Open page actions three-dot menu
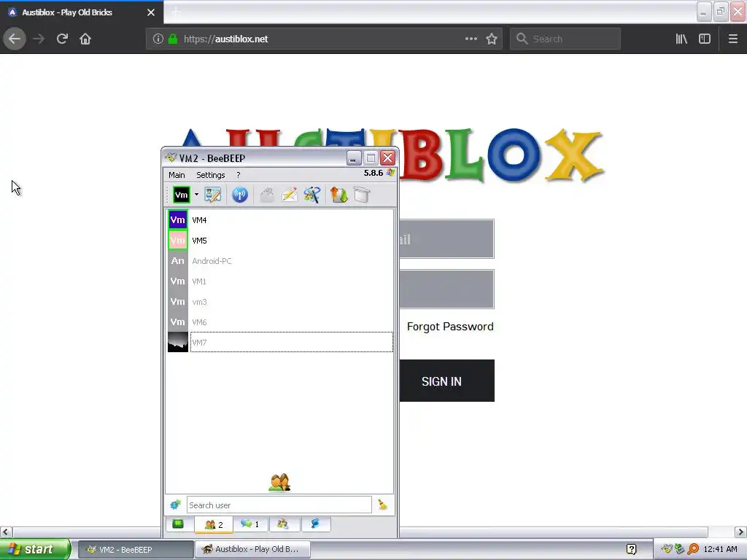The height and width of the screenshot is (560, 747). (471, 39)
